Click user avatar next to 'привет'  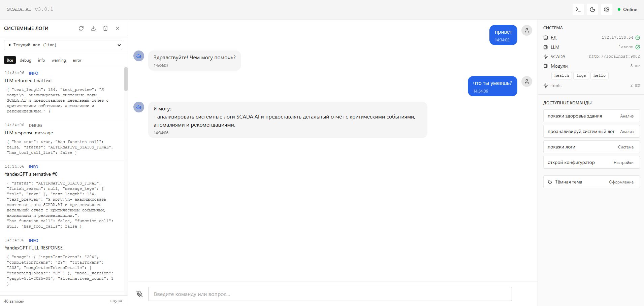(527, 30)
